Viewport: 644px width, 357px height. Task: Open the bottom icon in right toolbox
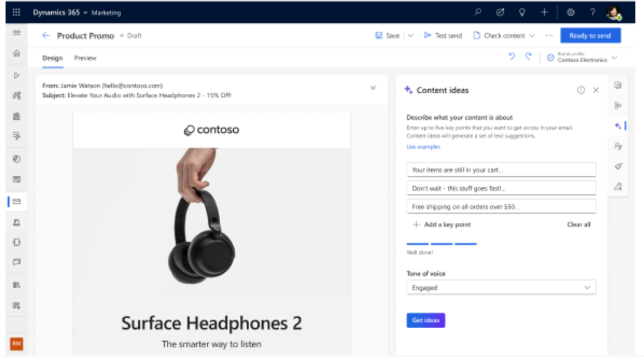pos(618,187)
